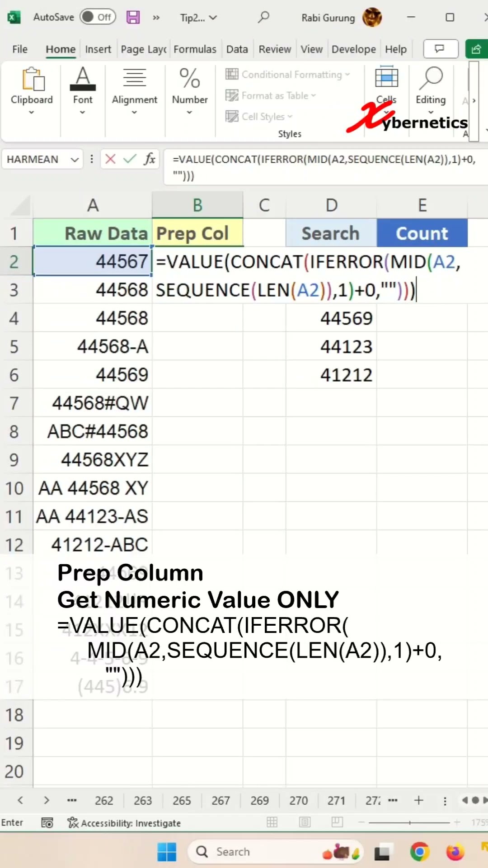Open the Review ribbon tab
Image resolution: width=488 pixels, height=868 pixels.
point(275,49)
